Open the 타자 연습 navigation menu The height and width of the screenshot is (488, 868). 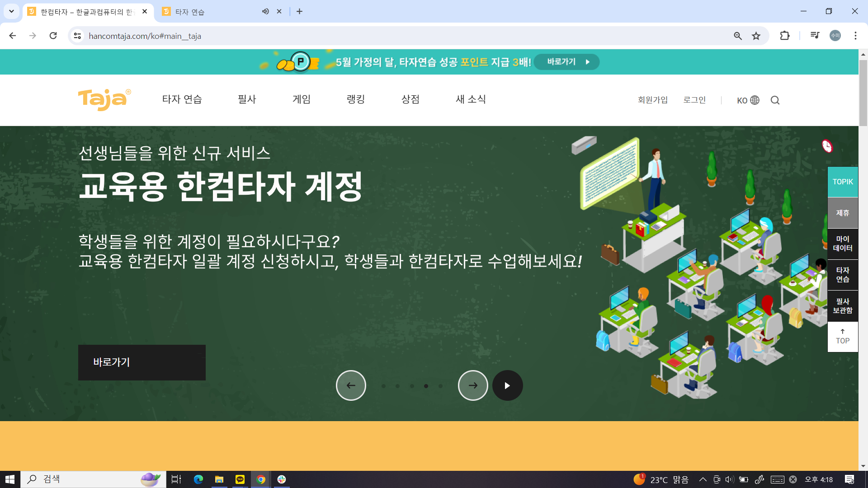pos(182,99)
